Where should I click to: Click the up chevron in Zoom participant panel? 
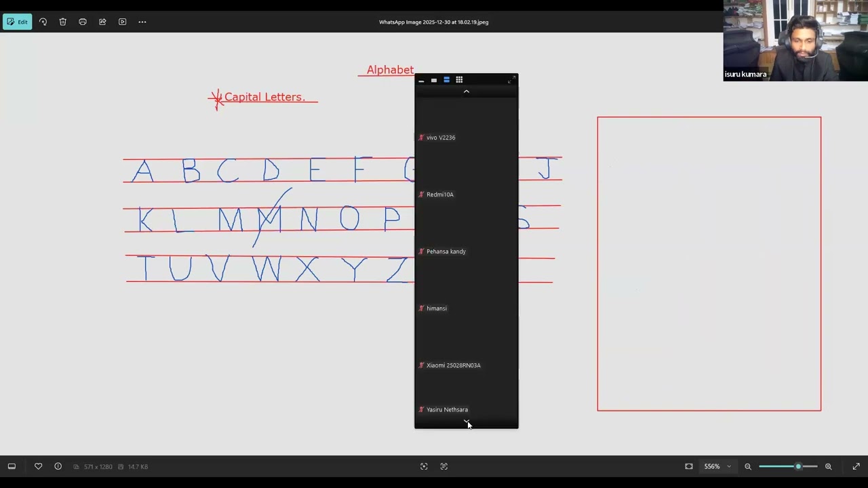point(467,91)
